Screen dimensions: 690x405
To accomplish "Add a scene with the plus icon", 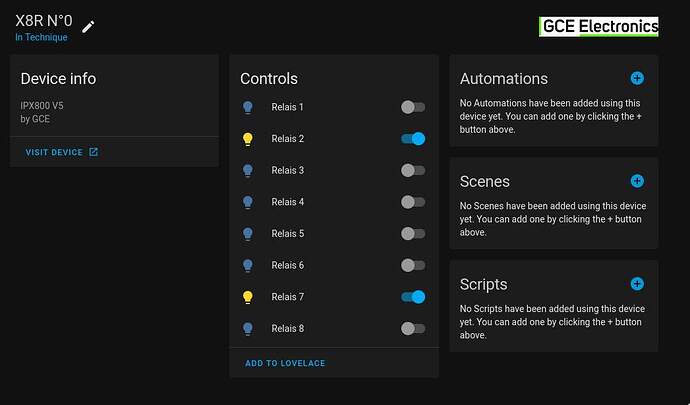I will coord(637,181).
